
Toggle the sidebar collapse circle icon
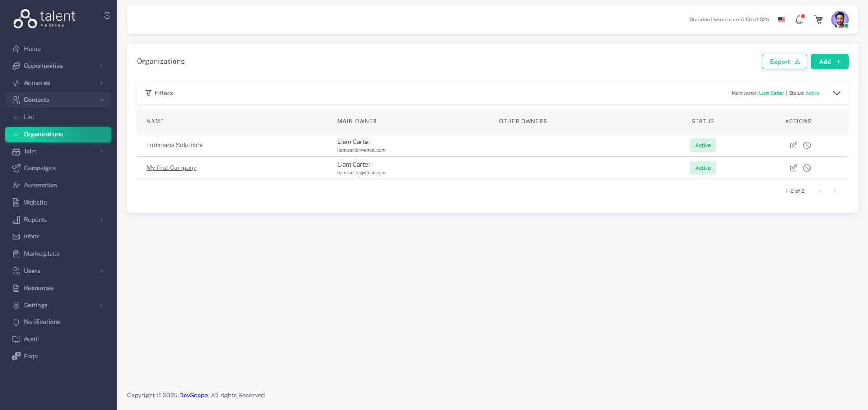click(x=107, y=15)
